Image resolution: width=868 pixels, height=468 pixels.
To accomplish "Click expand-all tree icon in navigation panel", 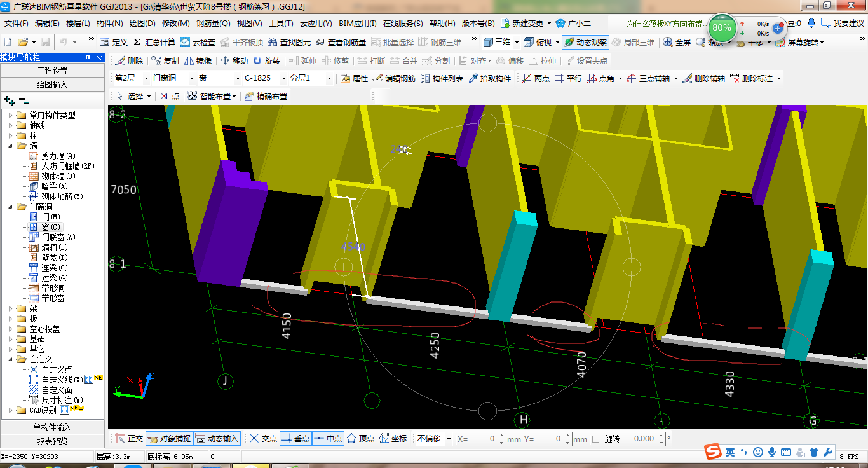I will tap(10, 100).
